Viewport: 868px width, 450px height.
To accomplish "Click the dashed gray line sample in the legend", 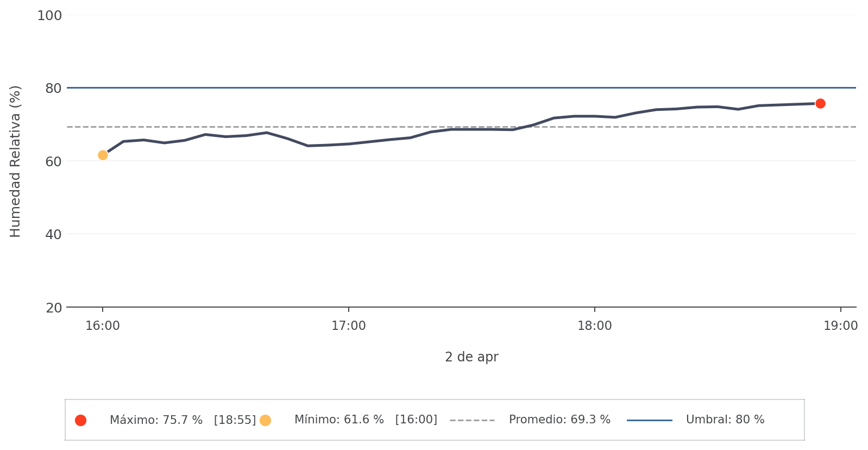I will tap(472, 420).
